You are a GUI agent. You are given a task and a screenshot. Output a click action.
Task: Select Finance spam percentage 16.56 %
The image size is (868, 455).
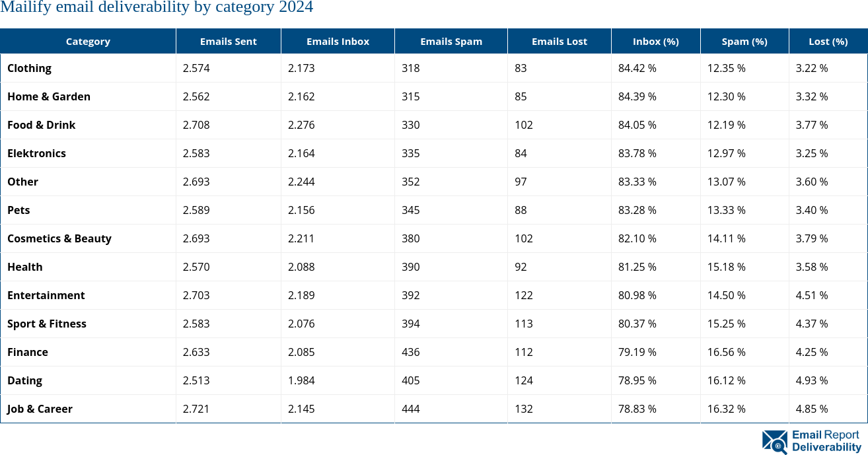coord(727,352)
